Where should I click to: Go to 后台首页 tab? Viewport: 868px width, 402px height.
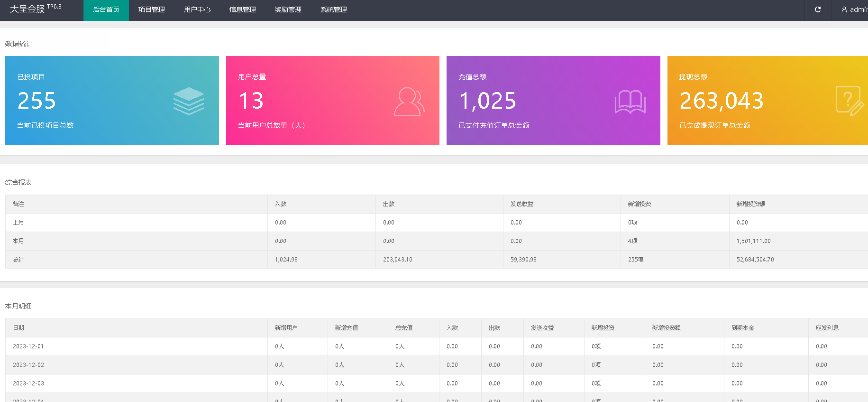click(106, 10)
